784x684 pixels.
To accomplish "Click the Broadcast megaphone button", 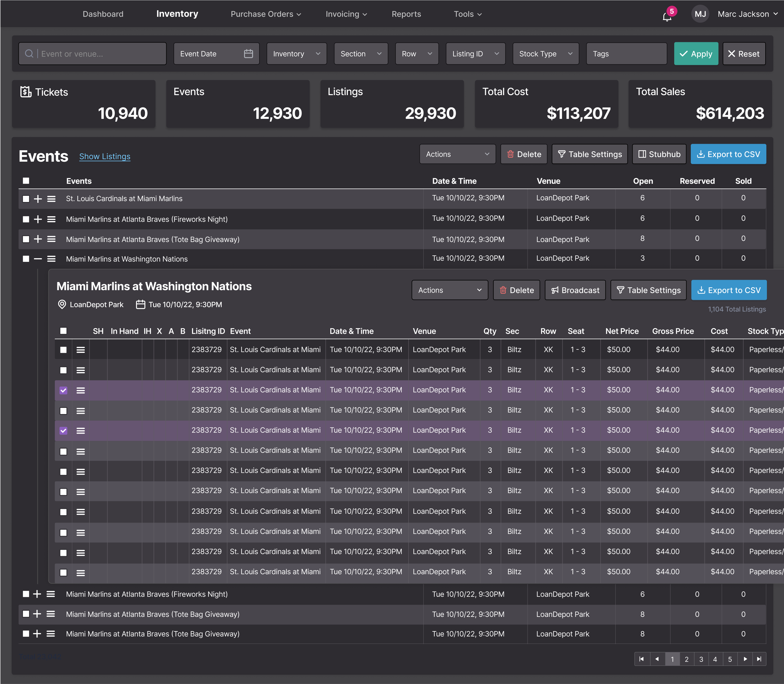I will coord(575,290).
